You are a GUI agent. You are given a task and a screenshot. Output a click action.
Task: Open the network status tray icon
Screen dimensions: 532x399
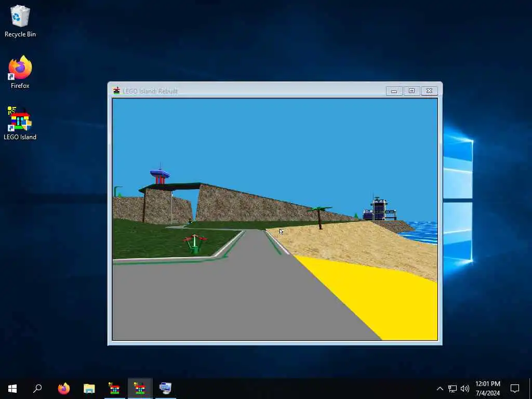coord(453,389)
